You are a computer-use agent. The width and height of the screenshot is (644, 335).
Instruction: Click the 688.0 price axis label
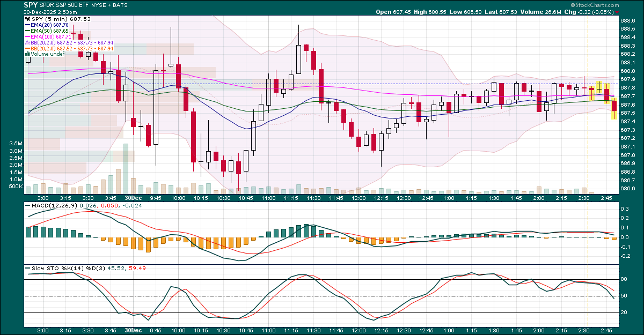[627, 71]
